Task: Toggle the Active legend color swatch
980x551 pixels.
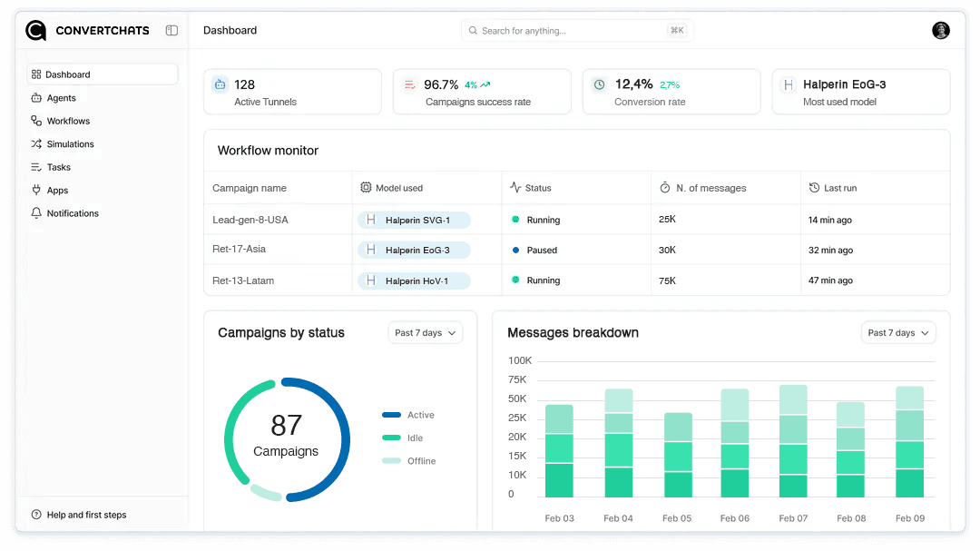Action: pos(391,415)
